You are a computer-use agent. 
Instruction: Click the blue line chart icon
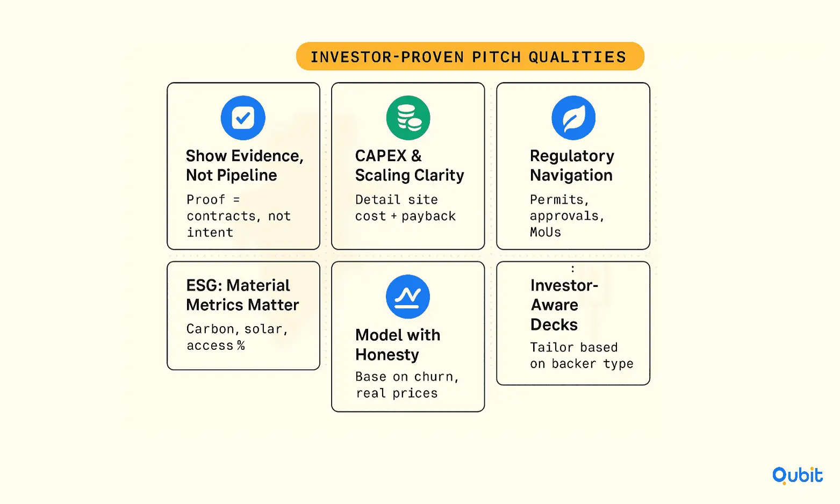[x=408, y=297]
